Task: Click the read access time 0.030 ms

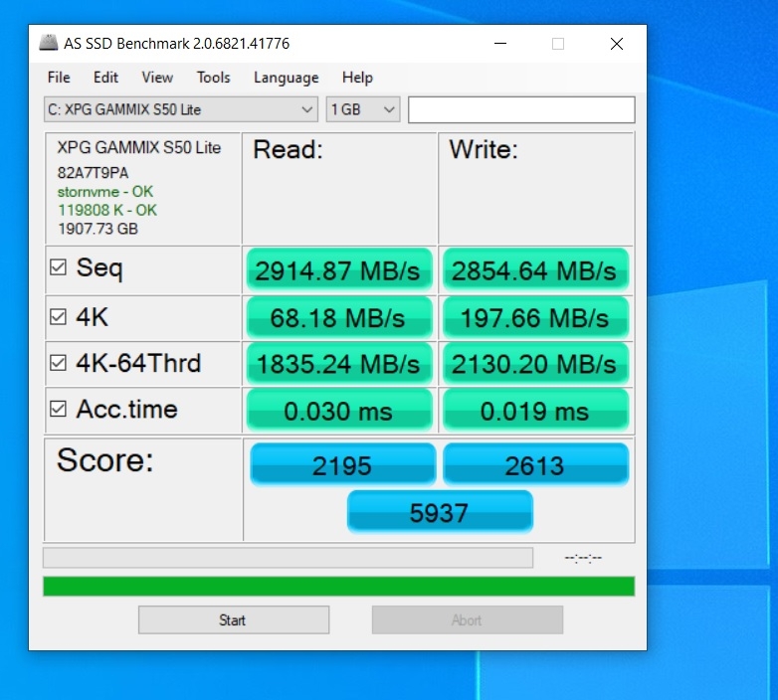Action: [x=339, y=411]
